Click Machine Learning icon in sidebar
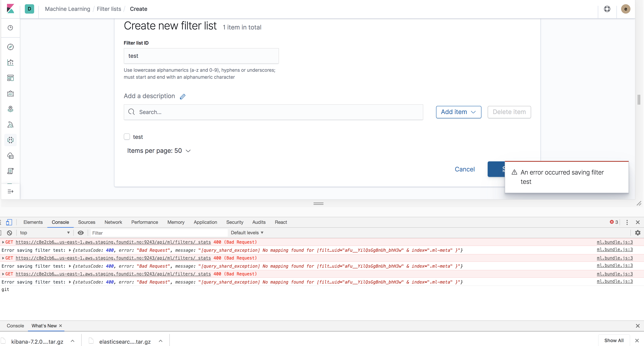Viewport: 644px width, 346px height. pos(10,140)
